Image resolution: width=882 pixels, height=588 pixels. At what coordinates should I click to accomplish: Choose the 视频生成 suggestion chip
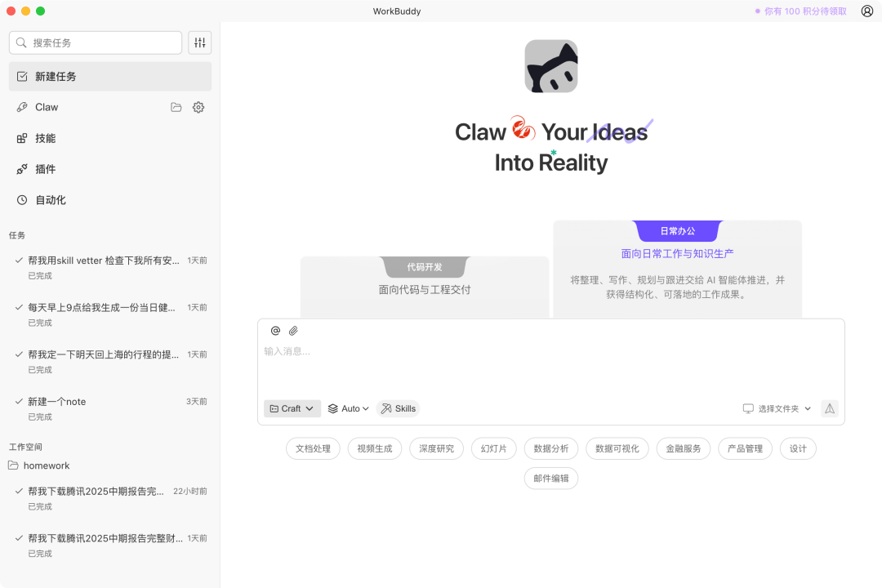click(375, 448)
